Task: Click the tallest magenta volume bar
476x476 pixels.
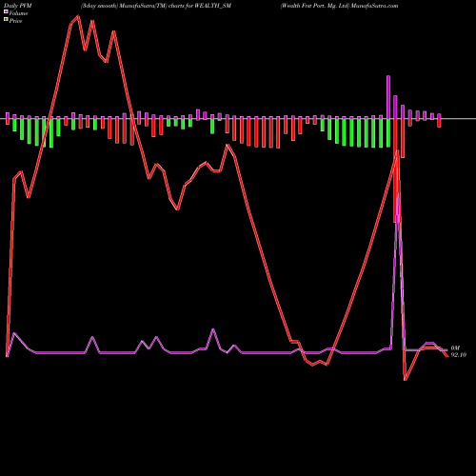Action: [x=388, y=97]
